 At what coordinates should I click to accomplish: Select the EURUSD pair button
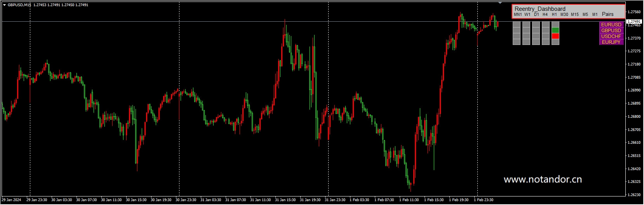(611, 25)
